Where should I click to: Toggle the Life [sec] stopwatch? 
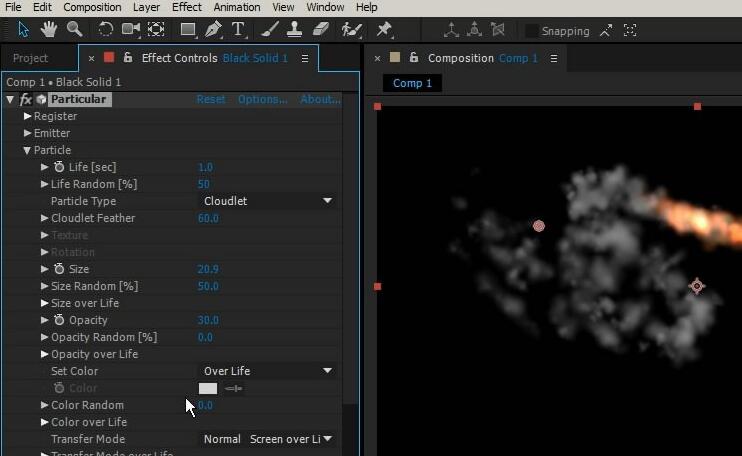(x=59, y=167)
